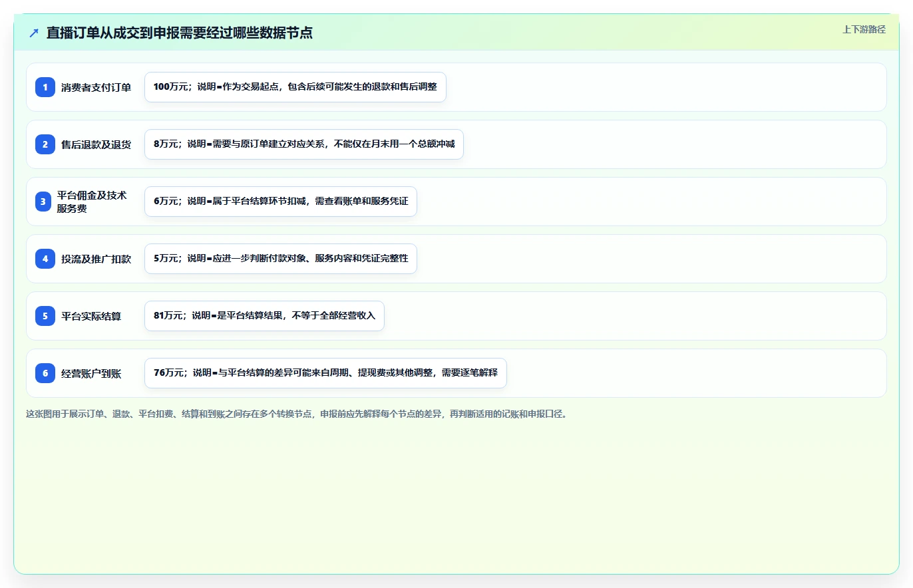Select step badge 4 for 投流及推广扣款
This screenshot has width=913, height=588.
click(x=45, y=259)
